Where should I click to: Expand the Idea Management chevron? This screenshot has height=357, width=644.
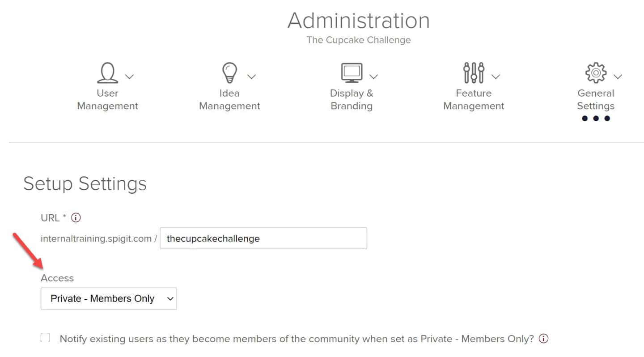[x=252, y=76]
